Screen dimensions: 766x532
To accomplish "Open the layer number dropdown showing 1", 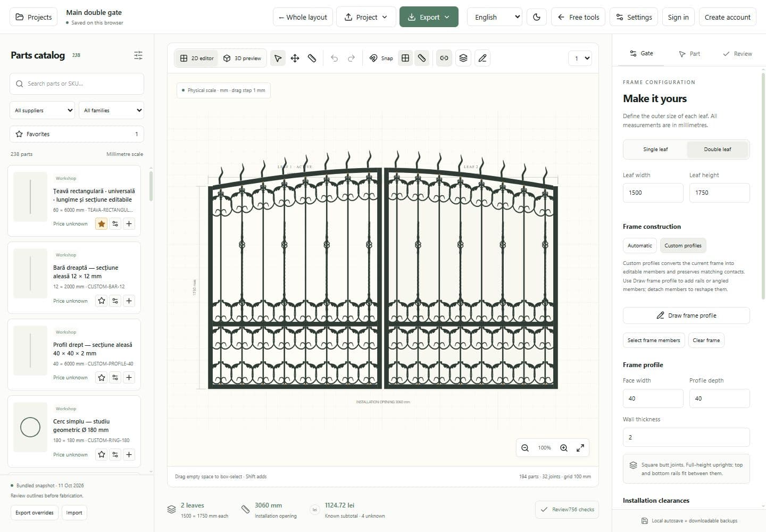I will 580,58.
